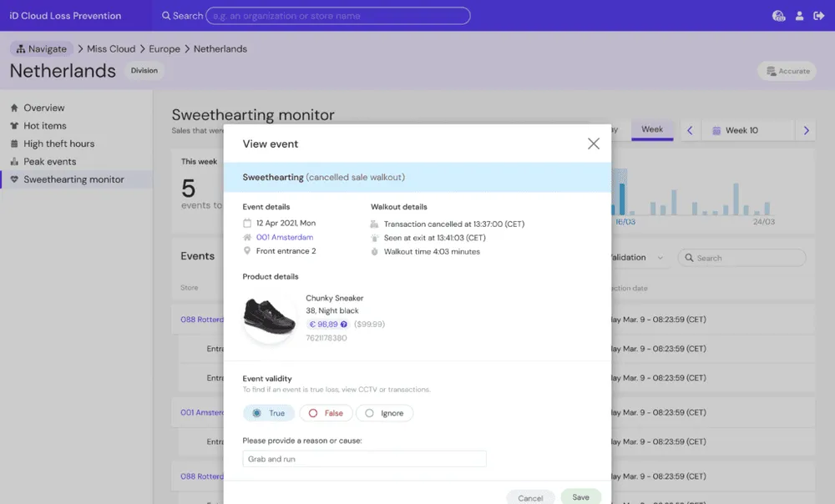The width and height of the screenshot is (835, 504).
Task: Click the iD Cloud Loss Prevention logo
Action: [x=65, y=16]
